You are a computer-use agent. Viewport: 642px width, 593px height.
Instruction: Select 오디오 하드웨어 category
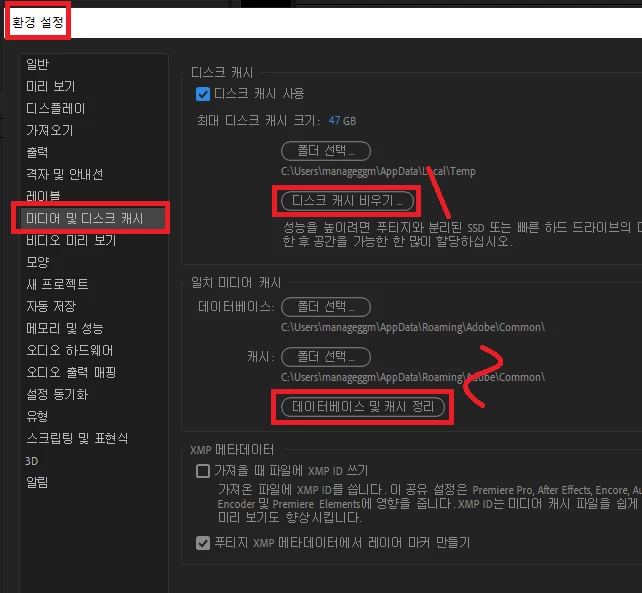coord(69,351)
